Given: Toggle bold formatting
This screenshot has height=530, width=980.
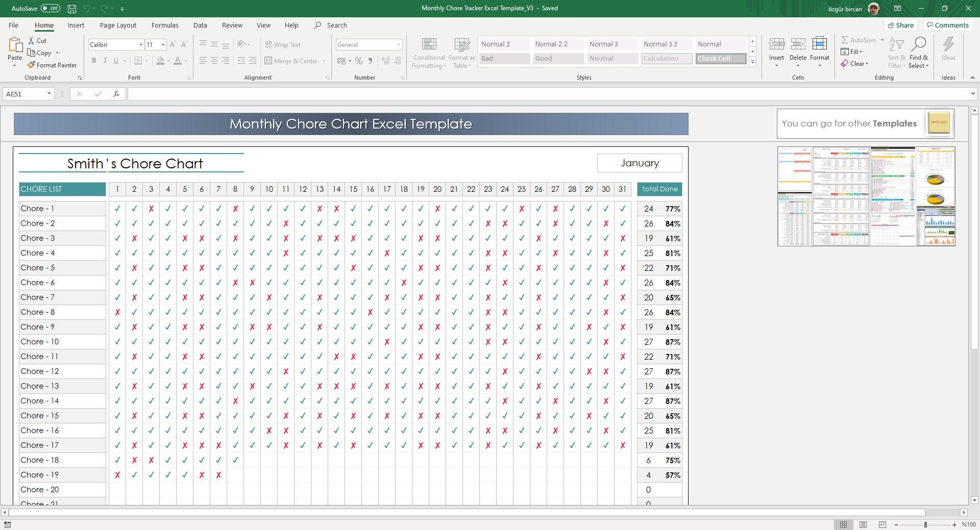Looking at the screenshot, I should point(94,61).
